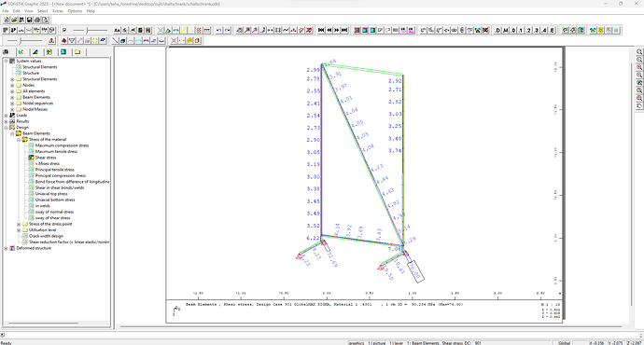Expand the Results tree node

[7, 121]
